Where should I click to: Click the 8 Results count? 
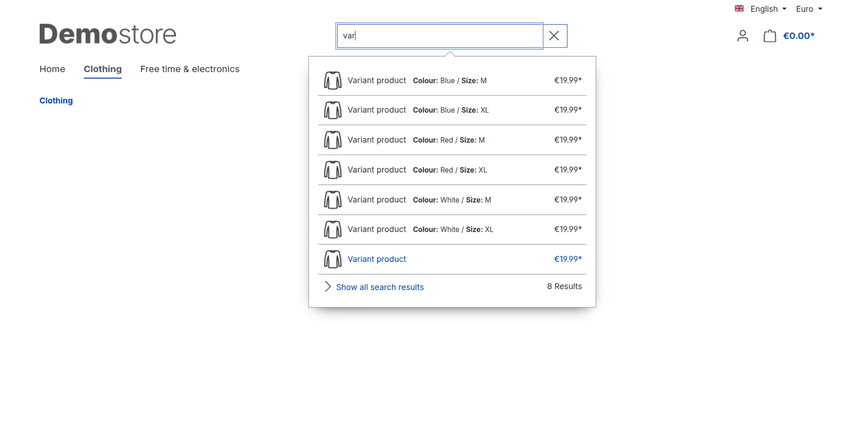click(x=564, y=286)
